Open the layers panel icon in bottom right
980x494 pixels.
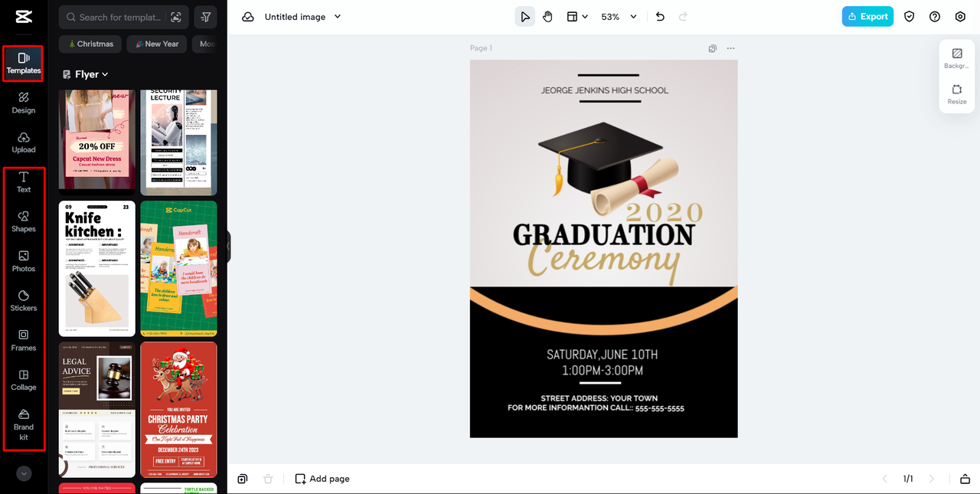pyautogui.click(x=965, y=479)
